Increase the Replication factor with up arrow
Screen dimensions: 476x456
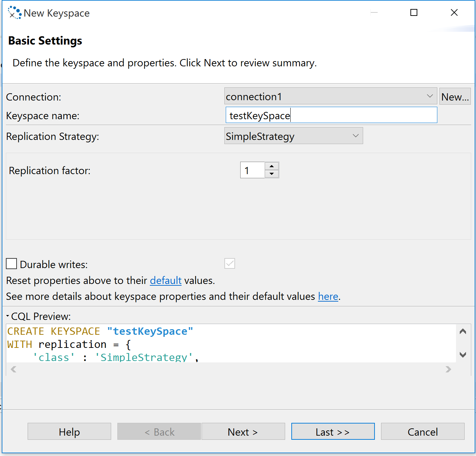(x=272, y=166)
